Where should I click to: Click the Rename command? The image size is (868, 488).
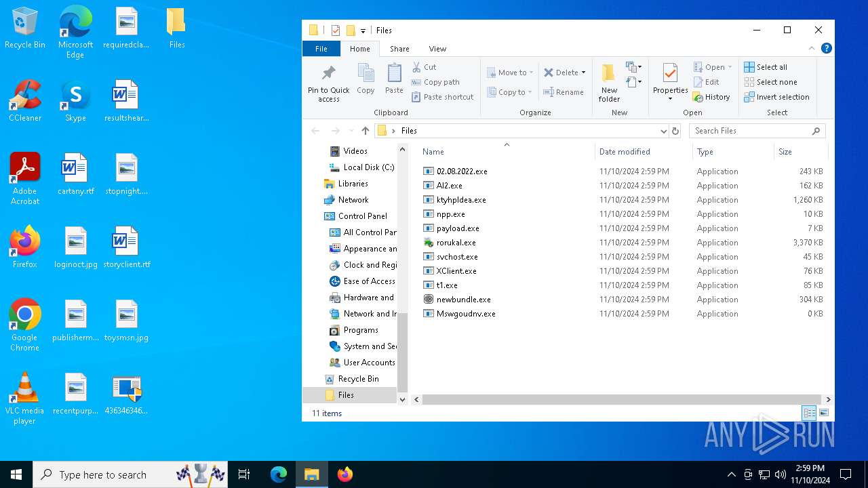pos(563,92)
